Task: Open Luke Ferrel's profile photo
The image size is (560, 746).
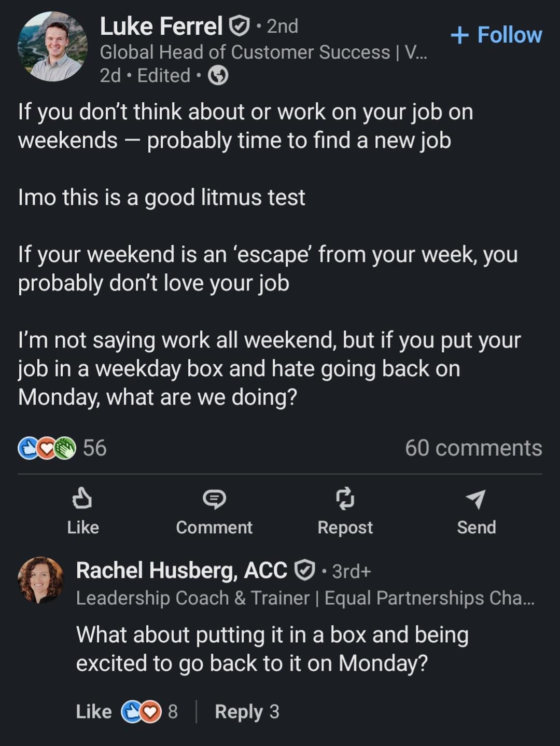Action: tap(52, 47)
